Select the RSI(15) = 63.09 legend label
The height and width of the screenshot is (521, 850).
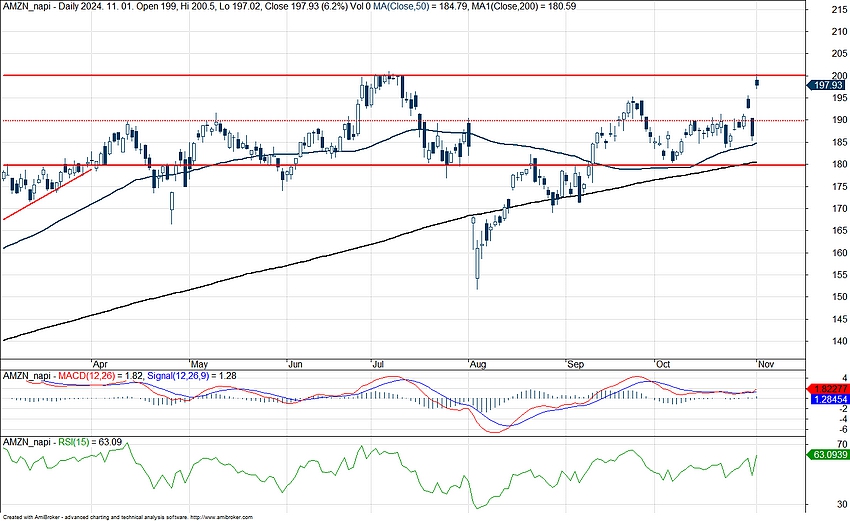(90, 442)
